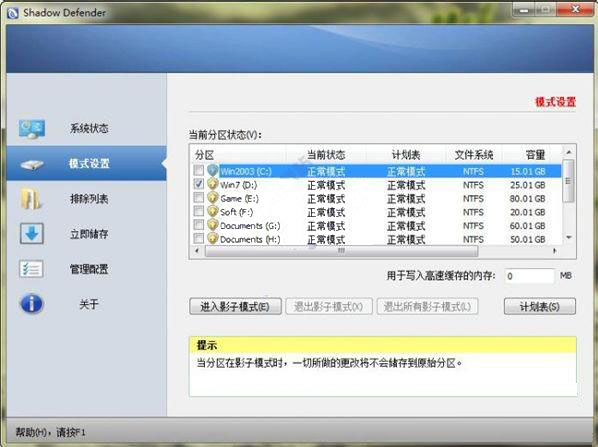Click the partition list scroll-up arrow
This screenshot has height=447, width=598.
pyautogui.click(x=569, y=152)
